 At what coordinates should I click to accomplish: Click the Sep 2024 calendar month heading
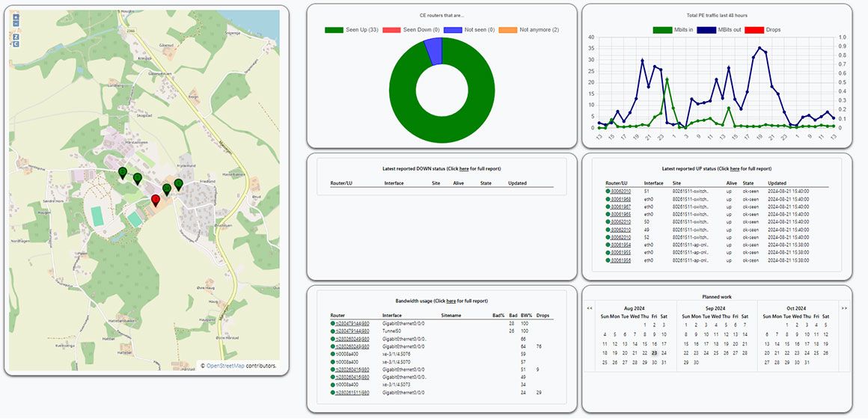716,308
